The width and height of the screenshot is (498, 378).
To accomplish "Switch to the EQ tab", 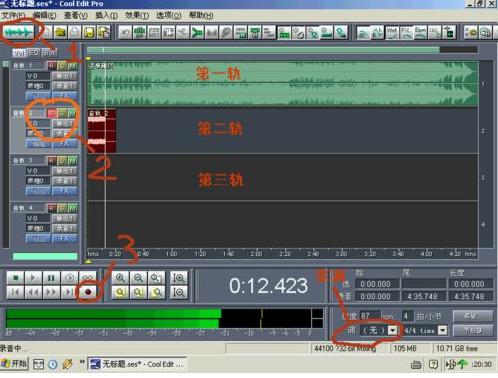I will click(x=34, y=53).
